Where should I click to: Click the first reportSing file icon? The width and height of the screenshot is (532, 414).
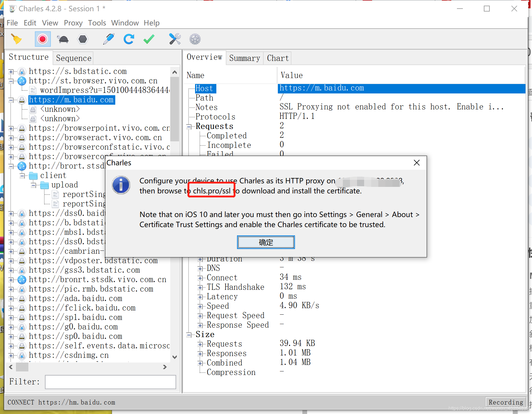click(x=55, y=195)
